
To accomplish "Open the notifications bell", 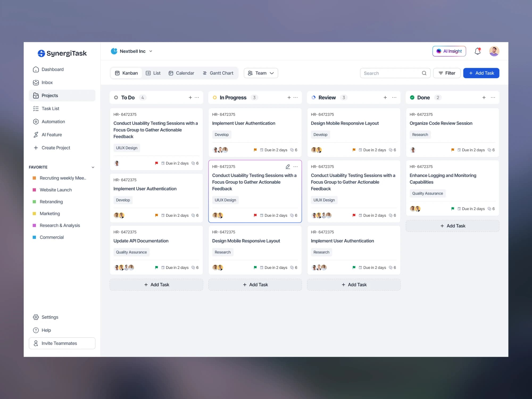I will [x=477, y=51].
